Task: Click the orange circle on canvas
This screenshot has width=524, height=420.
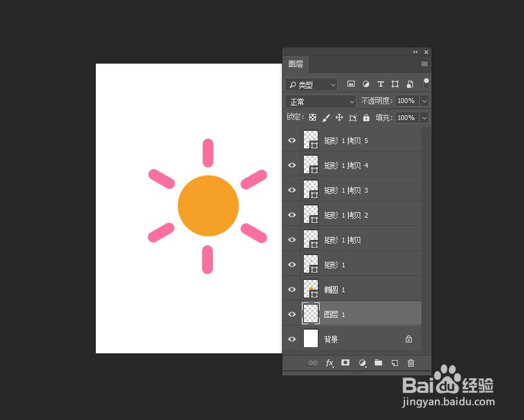Action: 208,205
